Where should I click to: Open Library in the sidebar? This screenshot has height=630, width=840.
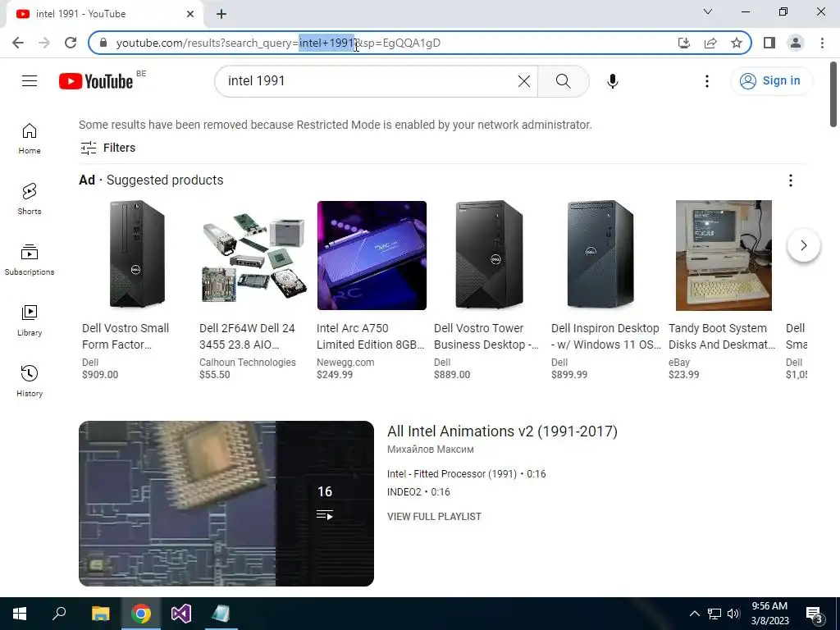point(30,321)
